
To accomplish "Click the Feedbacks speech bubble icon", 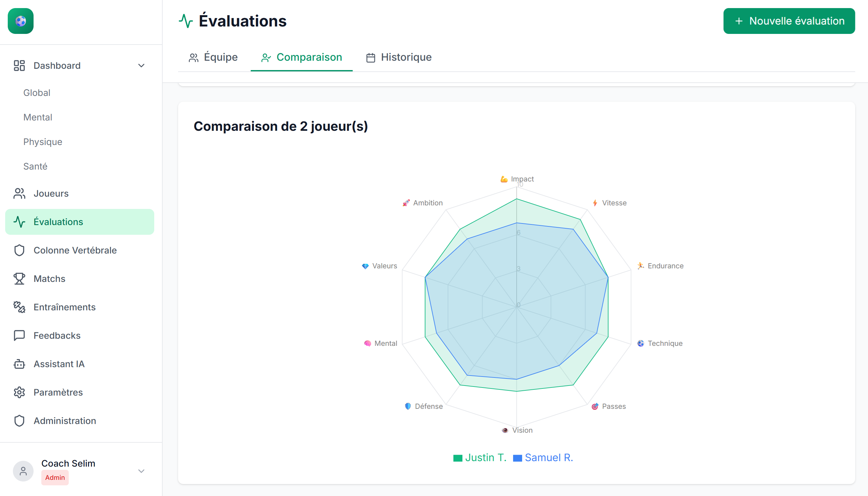I will [x=19, y=336].
